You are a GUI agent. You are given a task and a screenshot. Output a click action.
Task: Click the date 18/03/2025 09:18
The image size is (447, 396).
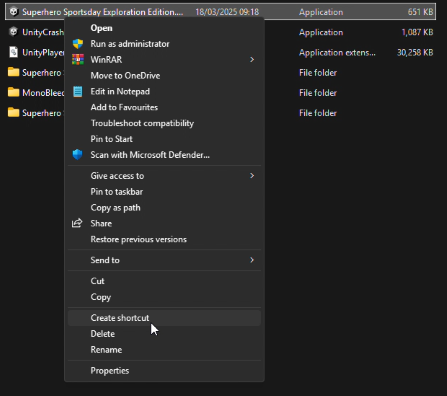pos(227,12)
